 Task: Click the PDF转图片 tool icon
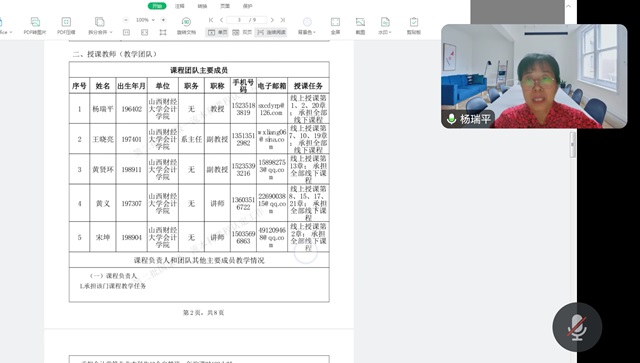pos(35,22)
